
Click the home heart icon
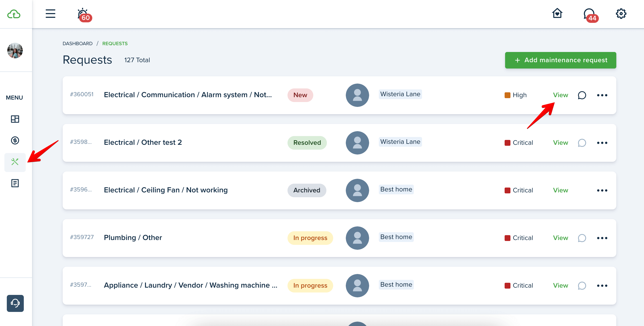tap(557, 13)
